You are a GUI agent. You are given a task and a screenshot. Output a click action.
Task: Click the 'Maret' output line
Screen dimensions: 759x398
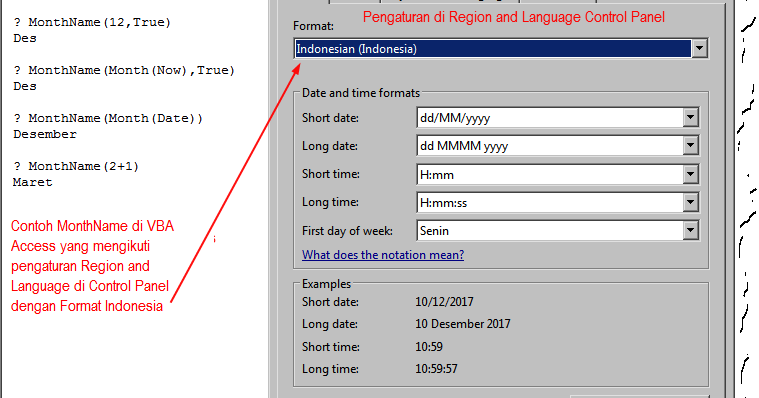tap(32, 182)
